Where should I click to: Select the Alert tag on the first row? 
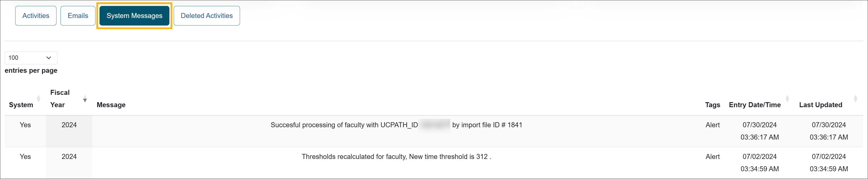pos(713,125)
